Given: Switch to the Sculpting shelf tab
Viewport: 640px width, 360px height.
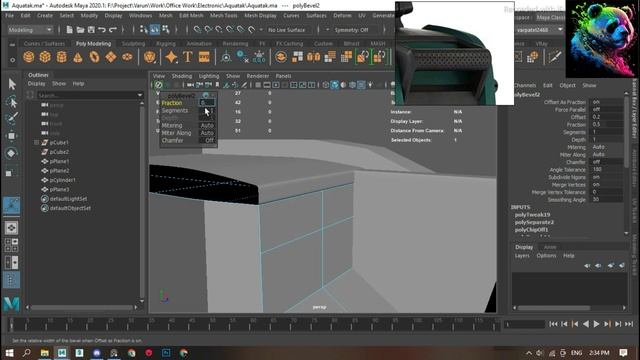Looking at the screenshot, I should (x=133, y=43).
